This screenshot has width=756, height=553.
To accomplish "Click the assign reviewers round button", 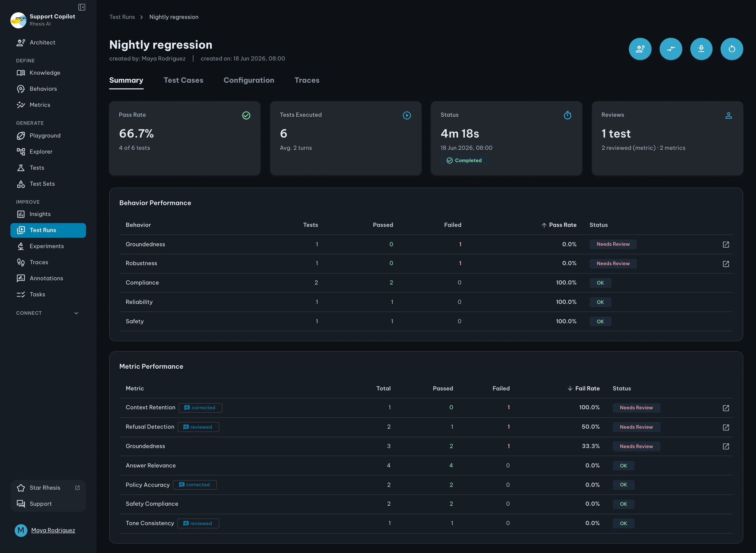I will [x=640, y=49].
